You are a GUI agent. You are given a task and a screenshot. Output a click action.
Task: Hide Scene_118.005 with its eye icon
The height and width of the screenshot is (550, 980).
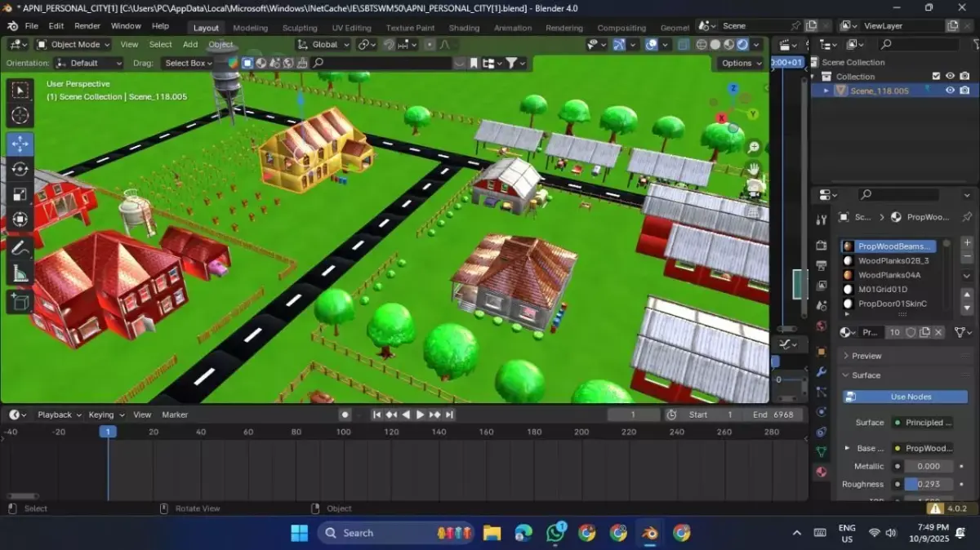click(x=950, y=91)
